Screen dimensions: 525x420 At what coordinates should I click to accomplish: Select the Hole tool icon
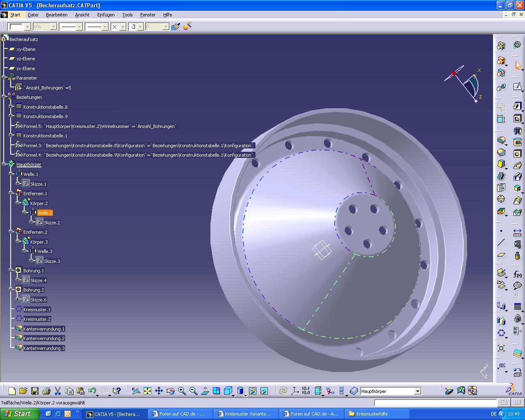pyautogui.click(x=517, y=154)
